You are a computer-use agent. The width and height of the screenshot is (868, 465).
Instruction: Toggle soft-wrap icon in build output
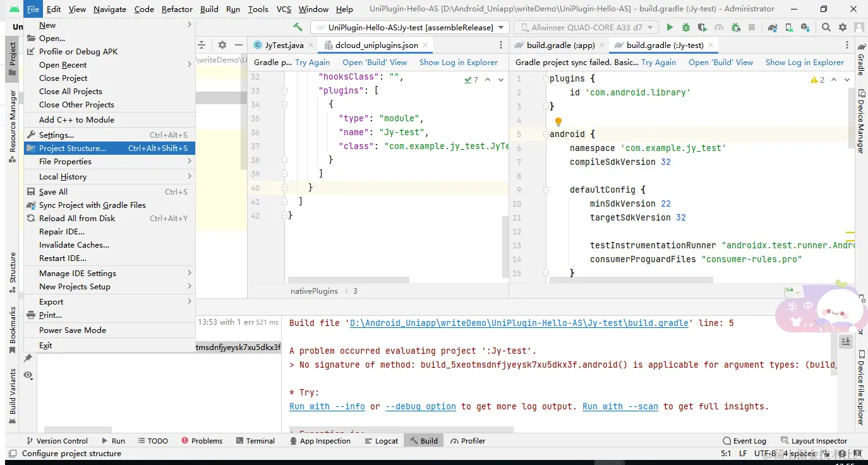[846, 341]
